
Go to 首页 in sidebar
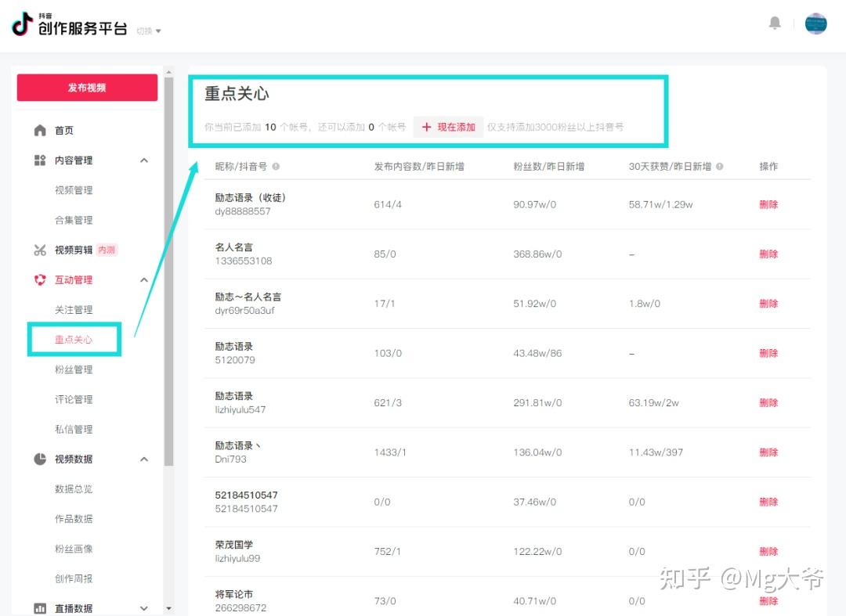(x=64, y=131)
